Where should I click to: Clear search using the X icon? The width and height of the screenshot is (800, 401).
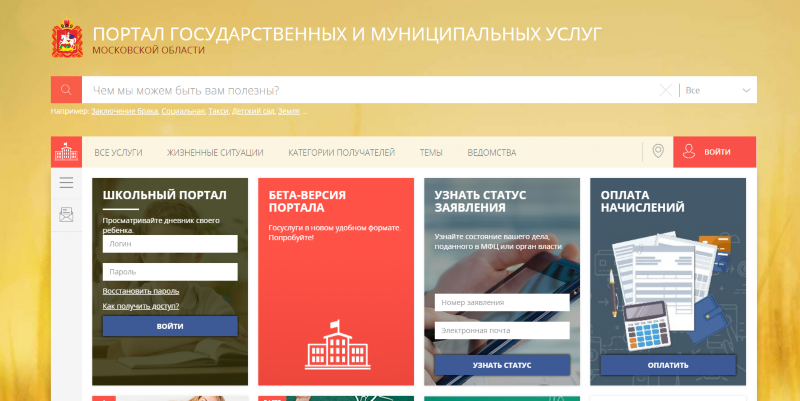[x=666, y=90]
